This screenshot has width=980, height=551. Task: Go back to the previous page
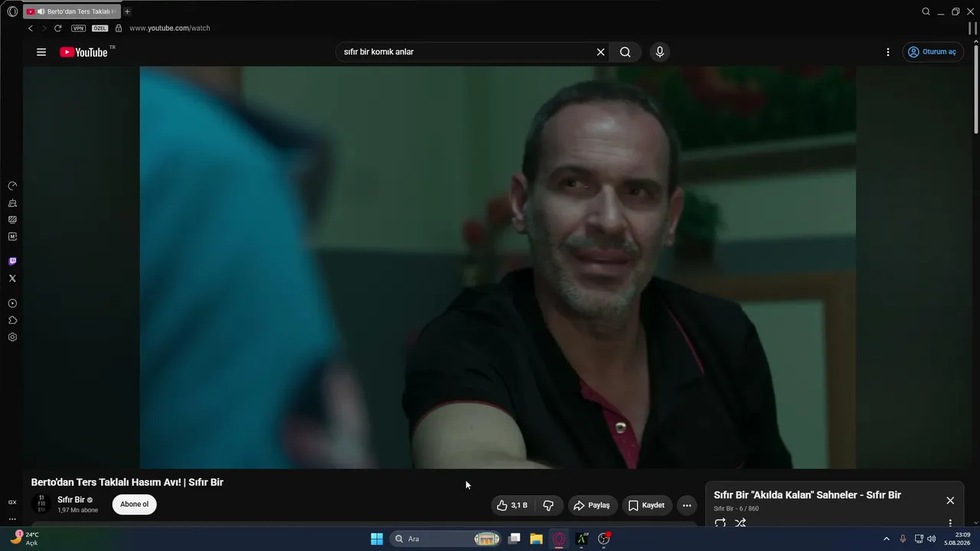[x=31, y=28]
